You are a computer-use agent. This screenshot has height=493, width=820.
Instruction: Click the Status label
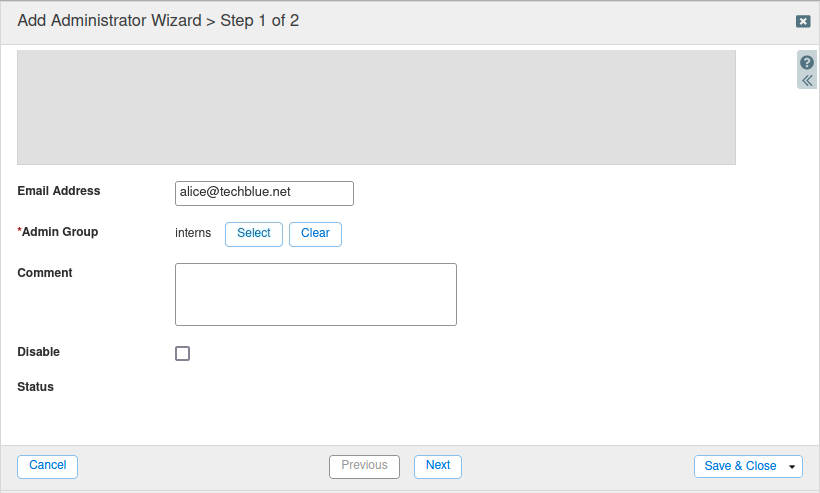point(36,387)
